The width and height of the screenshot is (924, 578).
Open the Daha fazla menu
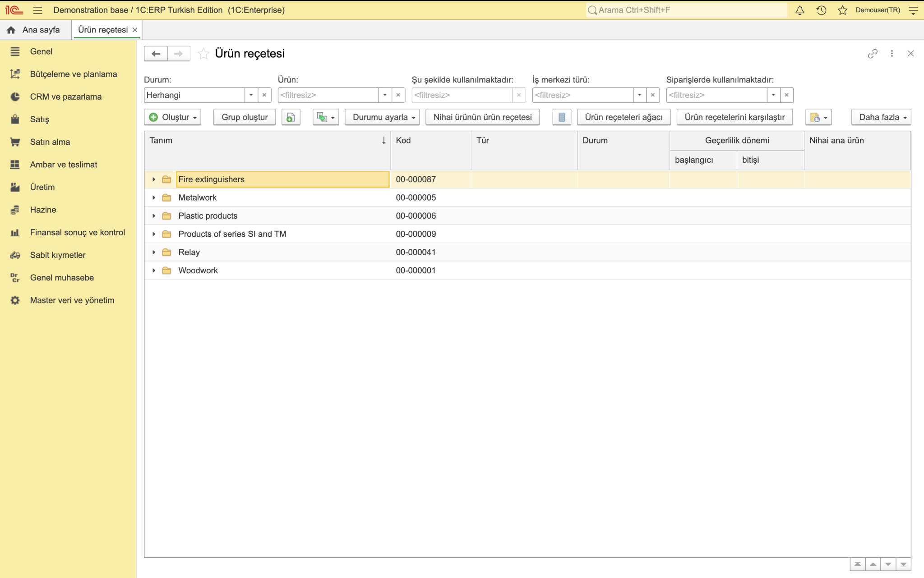(881, 117)
